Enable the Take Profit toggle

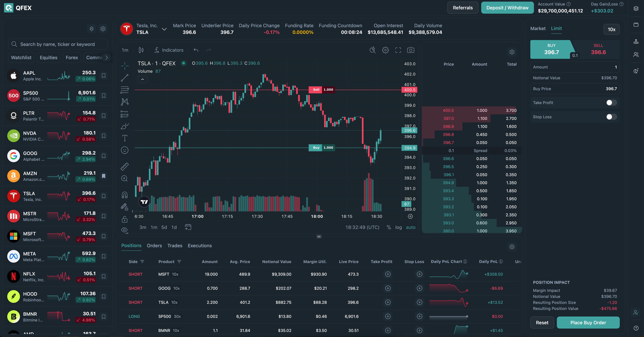pyautogui.click(x=611, y=103)
